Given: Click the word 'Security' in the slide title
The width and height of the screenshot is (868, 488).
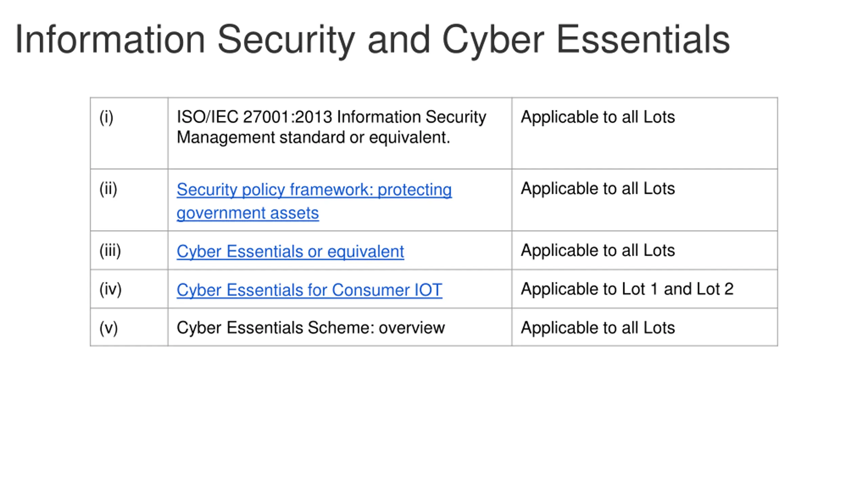Looking at the screenshot, I should pos(286,39).
